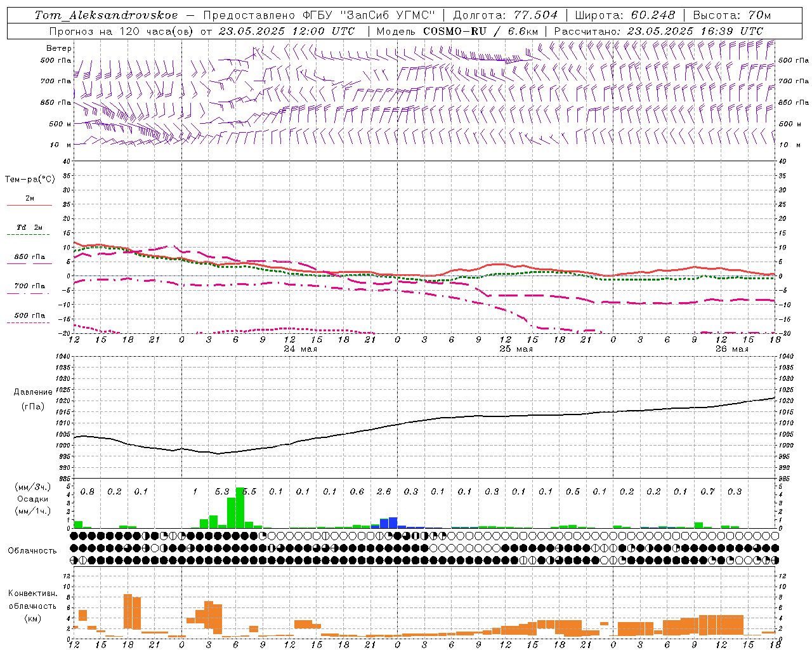Click the 'Облачность' cloud cover row label

32,551
